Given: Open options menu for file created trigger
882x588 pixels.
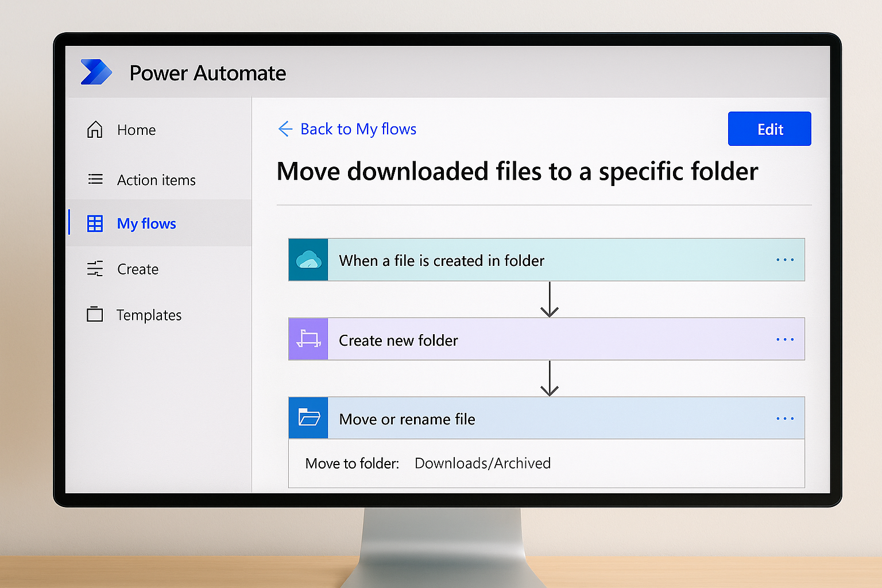Looking at the screenshot, I should coord(785,260).
